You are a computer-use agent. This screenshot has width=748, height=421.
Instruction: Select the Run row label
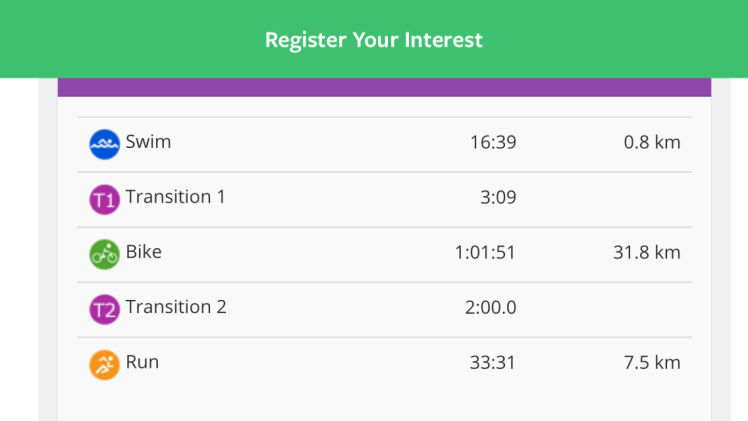pyautogui.click(x=142, y=362)
